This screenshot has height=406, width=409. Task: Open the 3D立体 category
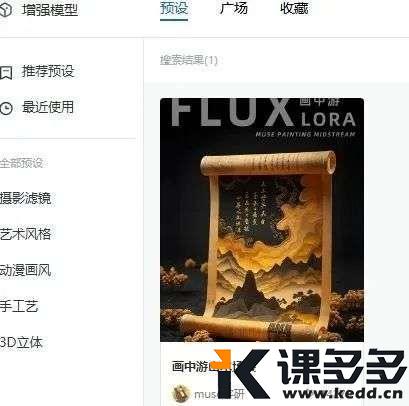tap(21, 342)
